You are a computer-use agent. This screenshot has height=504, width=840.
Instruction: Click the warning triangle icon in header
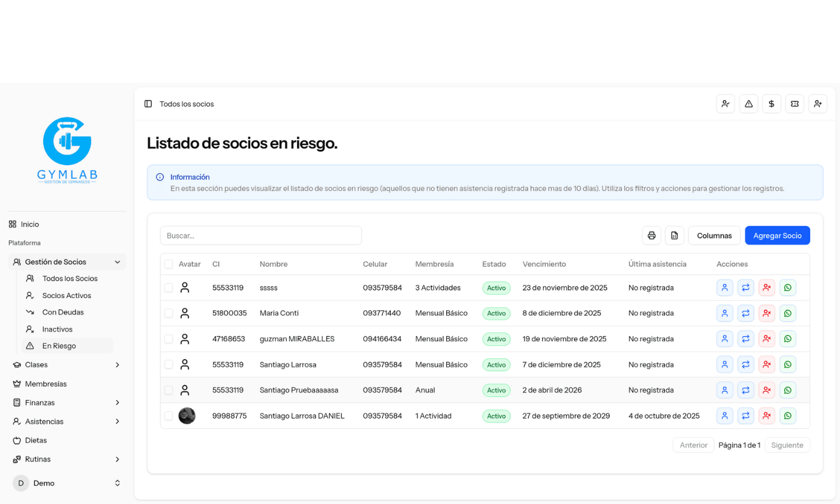coord(748,104)
